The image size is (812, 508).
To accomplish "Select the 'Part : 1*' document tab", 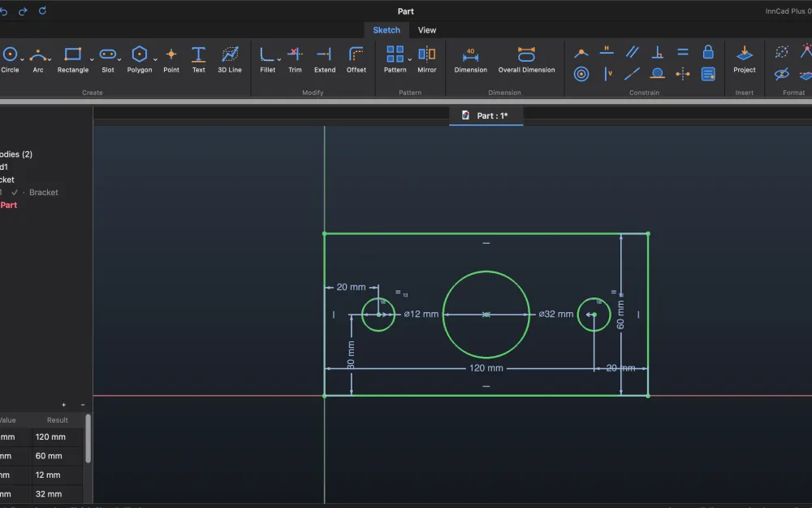I will [486, 115].
